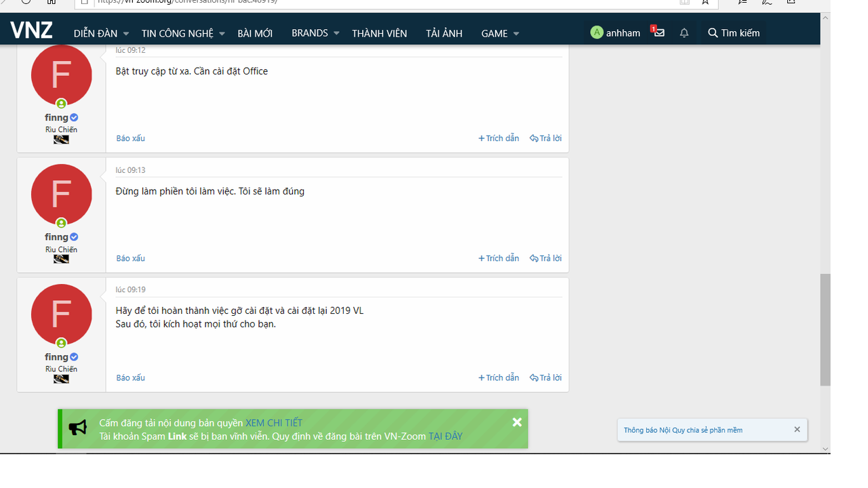Reply to the 09:19 post via Trả lời

click(x=546, y=378)
